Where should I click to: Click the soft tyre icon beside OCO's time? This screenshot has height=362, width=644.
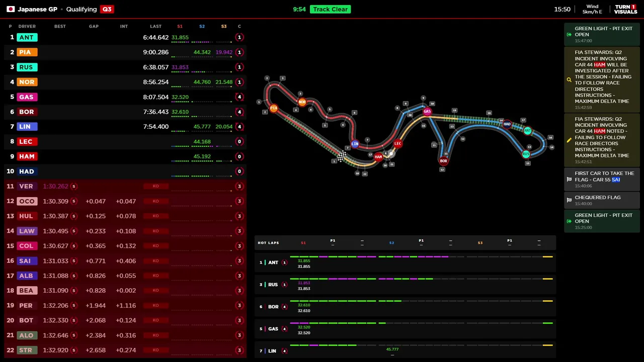click(x=73, y=201)
